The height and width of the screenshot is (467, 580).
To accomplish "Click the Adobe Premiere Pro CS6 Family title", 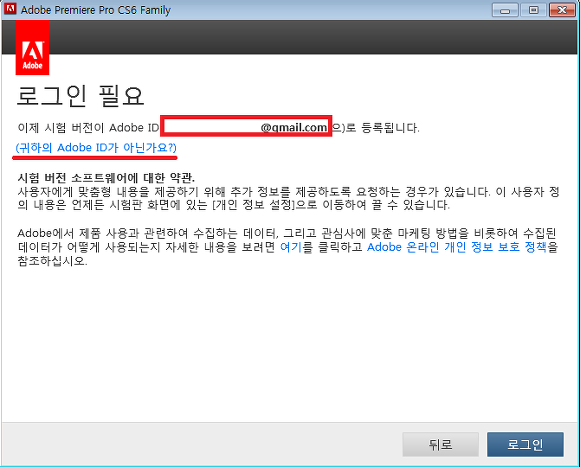I will [x=96, y=10].
